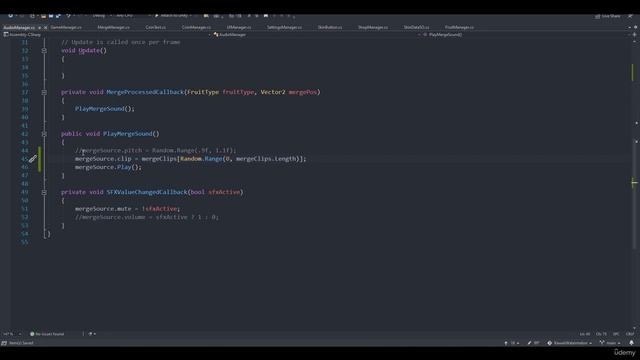Click the pending changes pencil in status bar

(x=533, y=343)
